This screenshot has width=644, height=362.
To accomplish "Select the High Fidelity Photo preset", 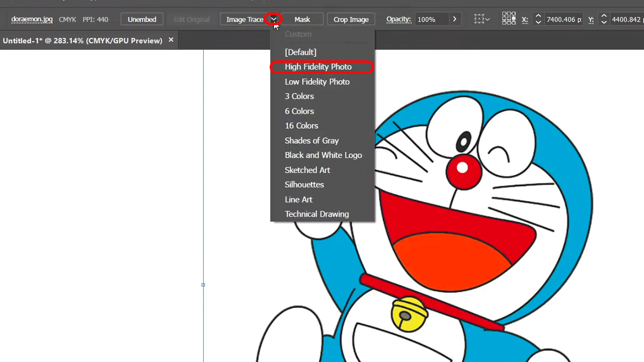I will 323,66.
